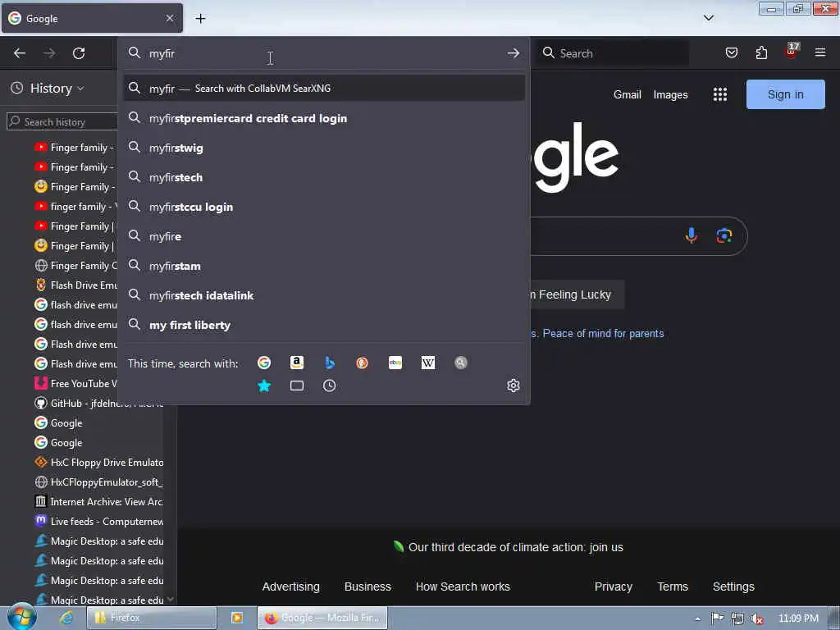Choose myfirstpremiercard credit card login suggestion

tap(323, 118)
